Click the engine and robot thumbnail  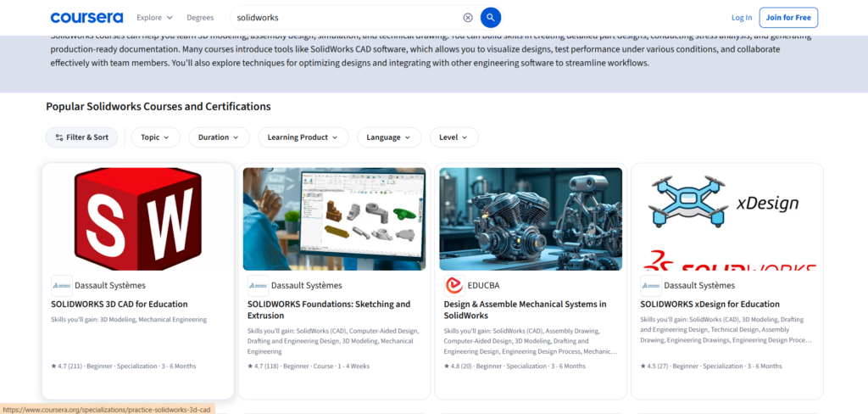[x=531, y=219]
